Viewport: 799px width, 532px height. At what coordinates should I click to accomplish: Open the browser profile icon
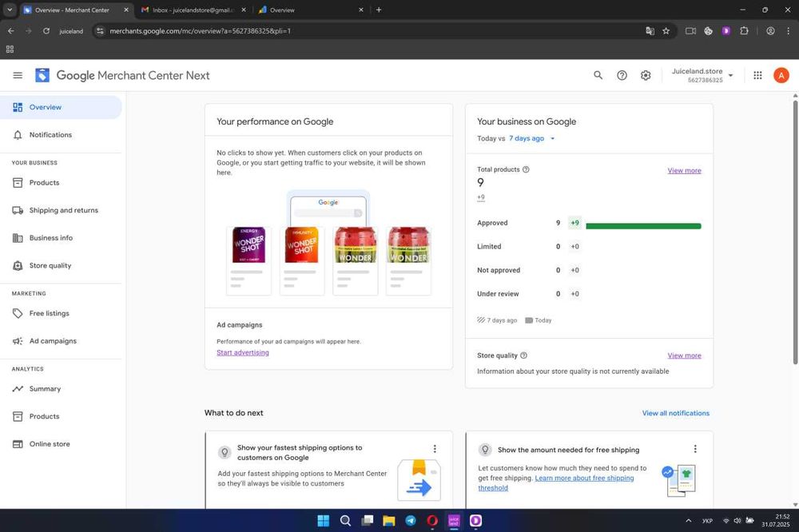tap(770, 31)
